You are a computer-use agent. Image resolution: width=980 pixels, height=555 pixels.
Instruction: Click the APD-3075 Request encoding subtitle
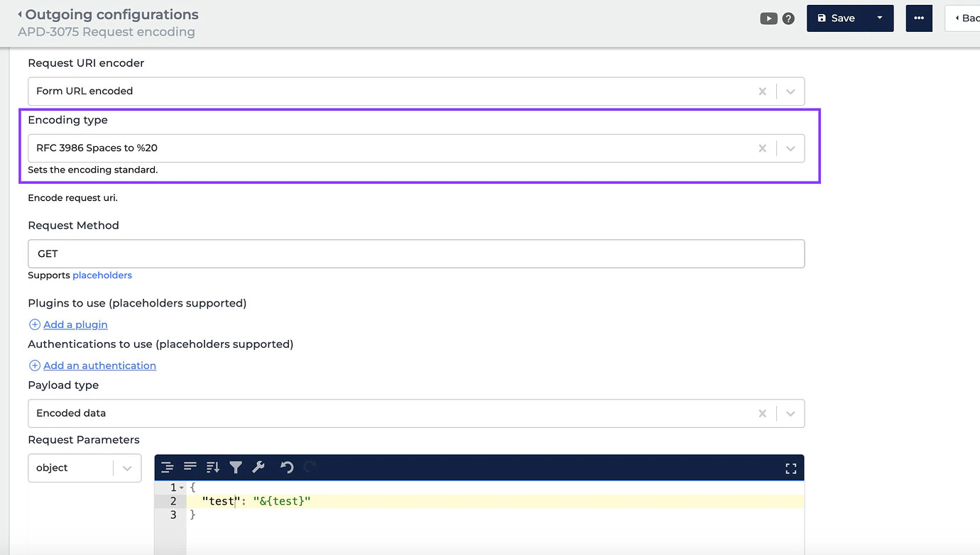pos(107,32)
